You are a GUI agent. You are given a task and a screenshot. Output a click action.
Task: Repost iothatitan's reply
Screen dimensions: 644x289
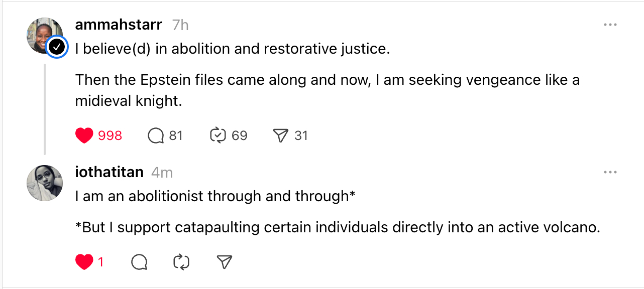(181, 262)
